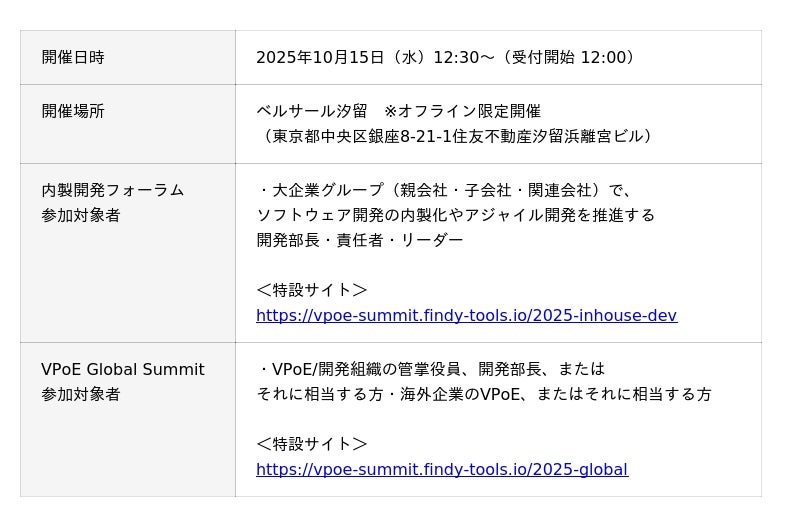The height and width of the screenshot is (527, 800).
Task: Click the 開発部長・責任者・リーダー line
Action: click(x=360, y=240)
